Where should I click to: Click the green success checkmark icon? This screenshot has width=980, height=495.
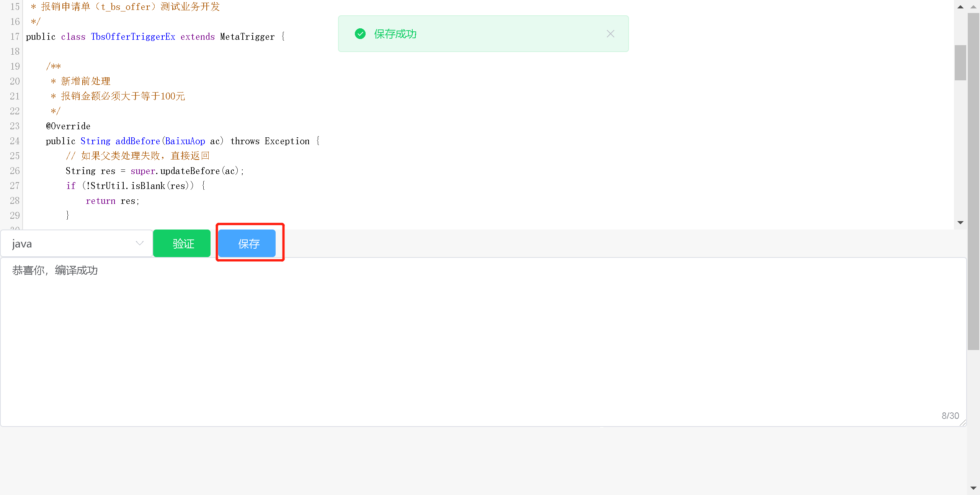pyautogui.click(x=360, y=34)
